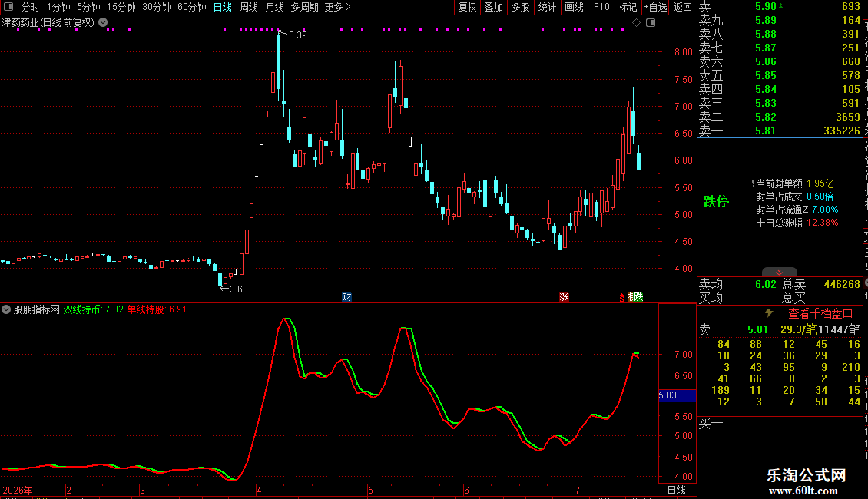Click the month 4 timeline marker
The image size is (868, 499).
[259, 490]
